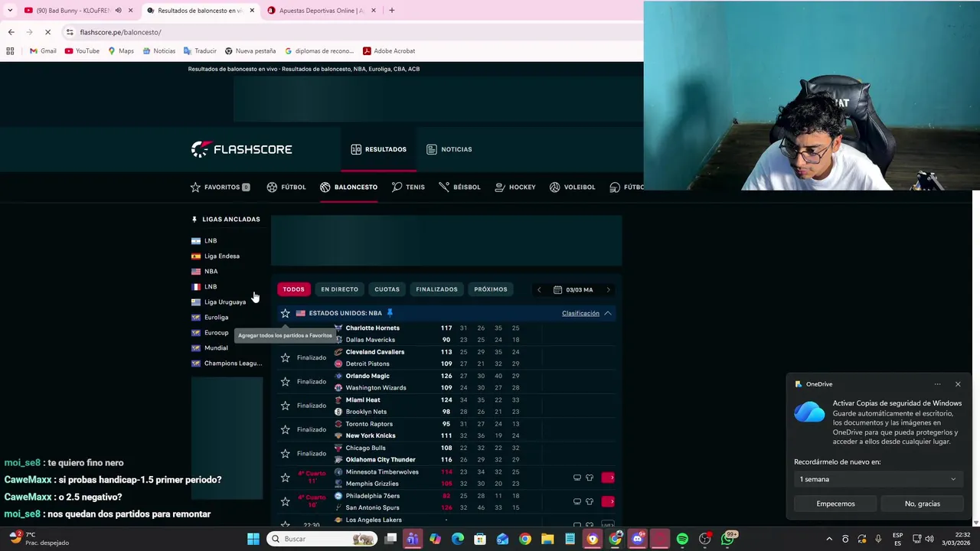Go back with browser back arrow
The height and width of the screenshot is (551, 980).
[11, 32]
